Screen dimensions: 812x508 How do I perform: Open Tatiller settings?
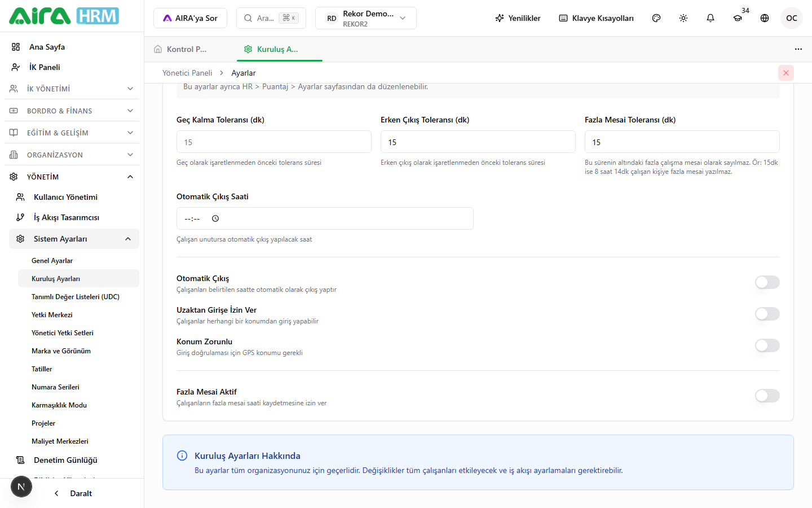tap(78, 369)
